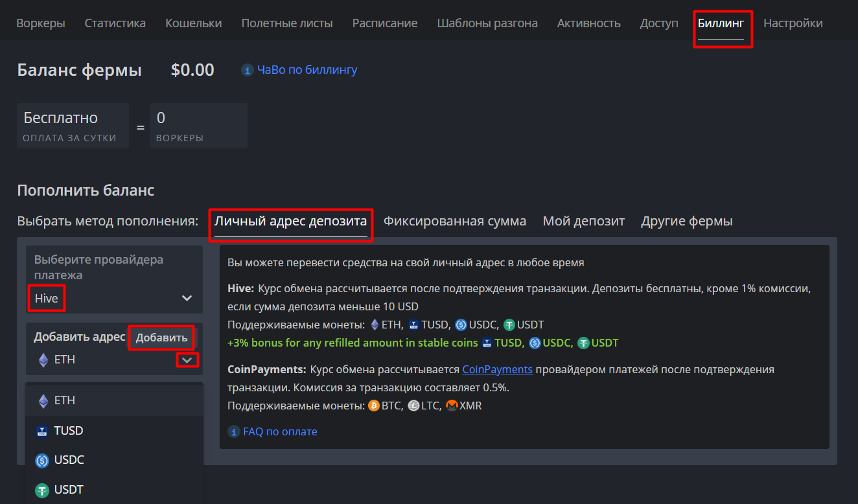Click selected ETH coin field
The height and width of the screenshot is (504, 858).
tap(114, 360)
